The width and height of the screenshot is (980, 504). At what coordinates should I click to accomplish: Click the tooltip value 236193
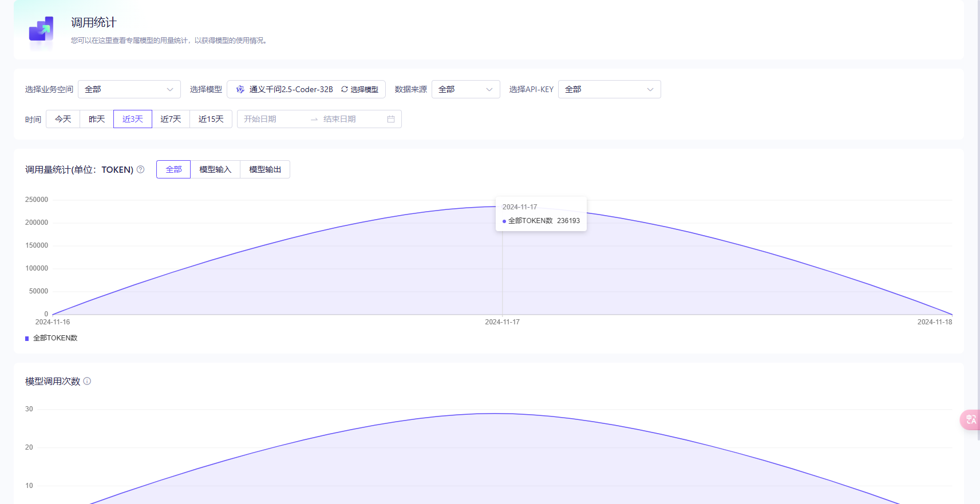pyautogui.click(x=568, y=221)
